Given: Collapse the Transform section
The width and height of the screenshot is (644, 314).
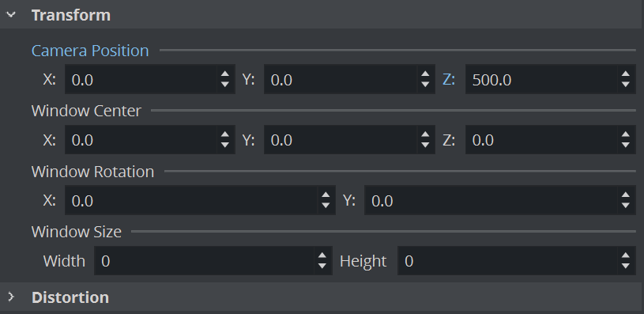Looking at the screenshot, I should [11, 15].
